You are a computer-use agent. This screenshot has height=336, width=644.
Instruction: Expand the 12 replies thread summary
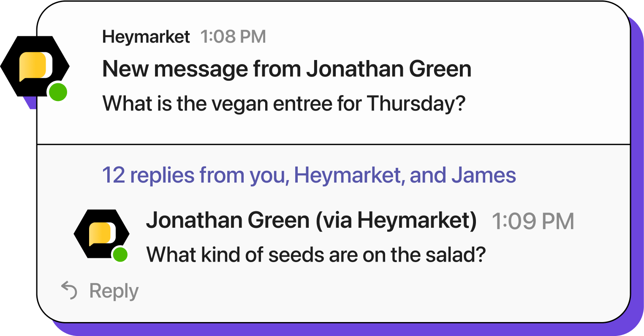click(309, 175)
